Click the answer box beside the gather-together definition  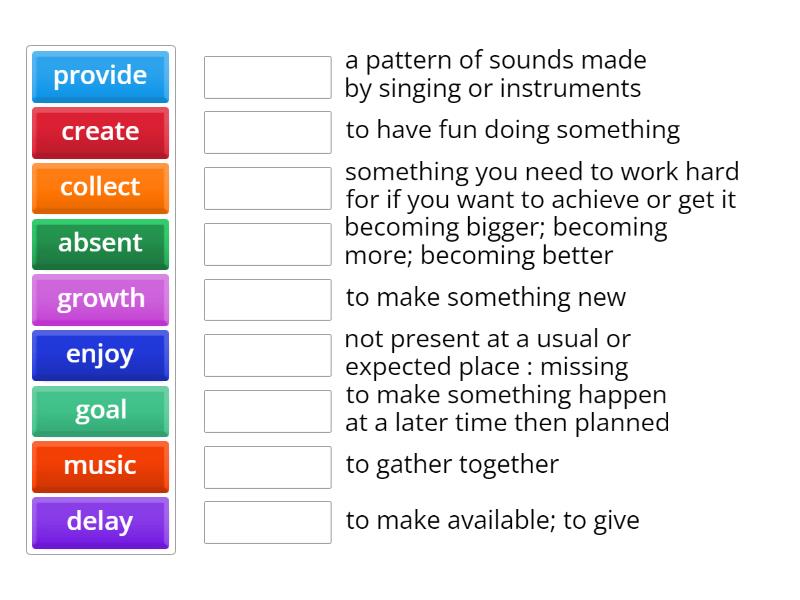click(266, 465)
